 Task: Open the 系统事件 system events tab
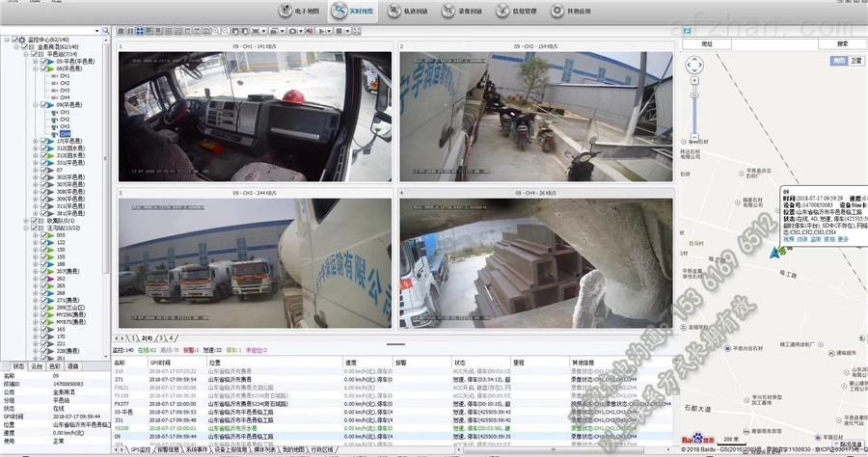point(197,450)
